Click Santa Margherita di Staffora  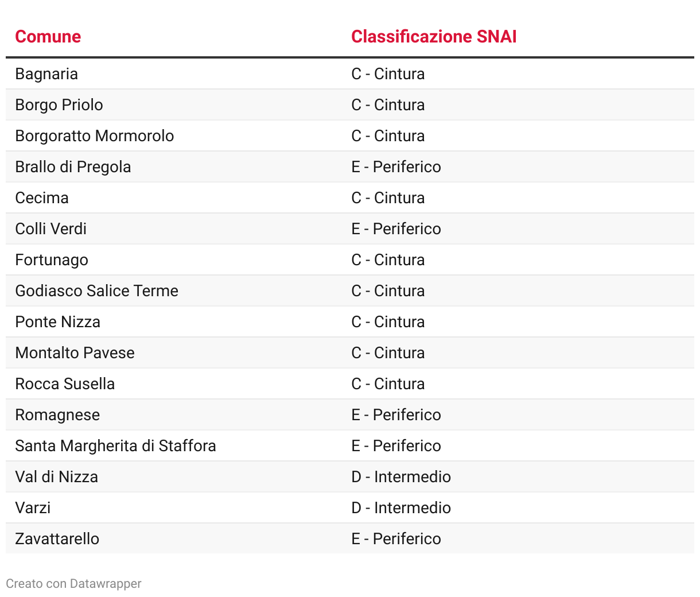pyautogui.click(x=115, y=445)
